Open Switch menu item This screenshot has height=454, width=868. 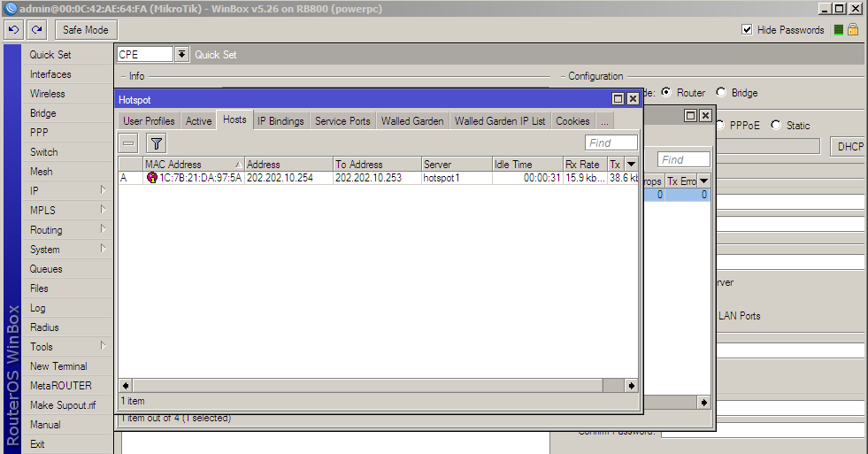[67, 151]
